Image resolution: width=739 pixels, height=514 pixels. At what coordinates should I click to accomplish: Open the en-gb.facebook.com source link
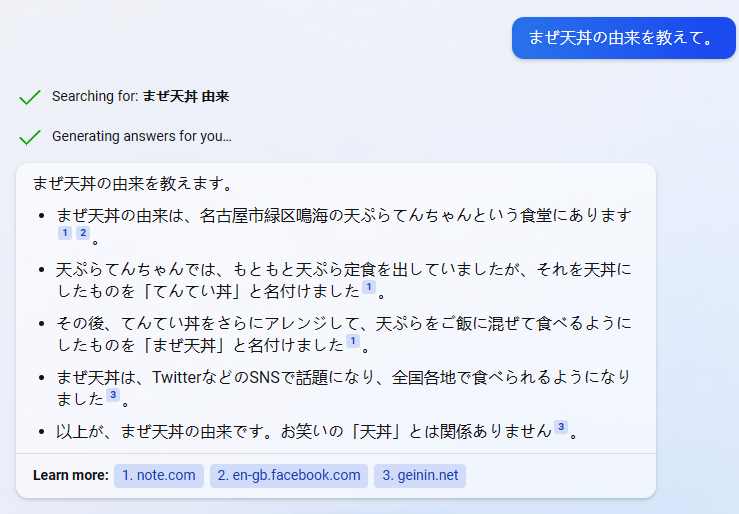click(x=288, y=475)
